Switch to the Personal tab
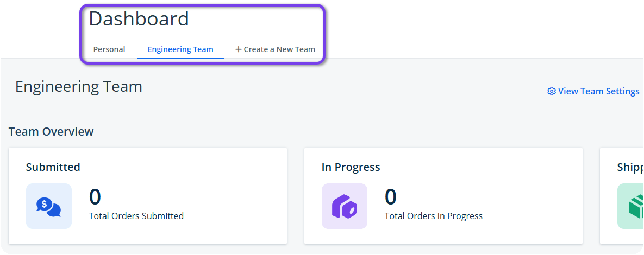The width and height of the screenshot is (644, 255). coord(109,49)
